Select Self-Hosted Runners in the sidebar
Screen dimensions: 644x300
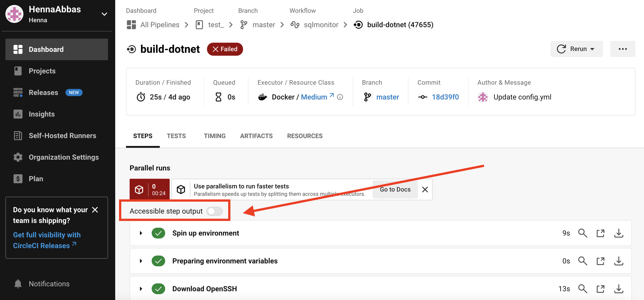[x=62, y=136]
